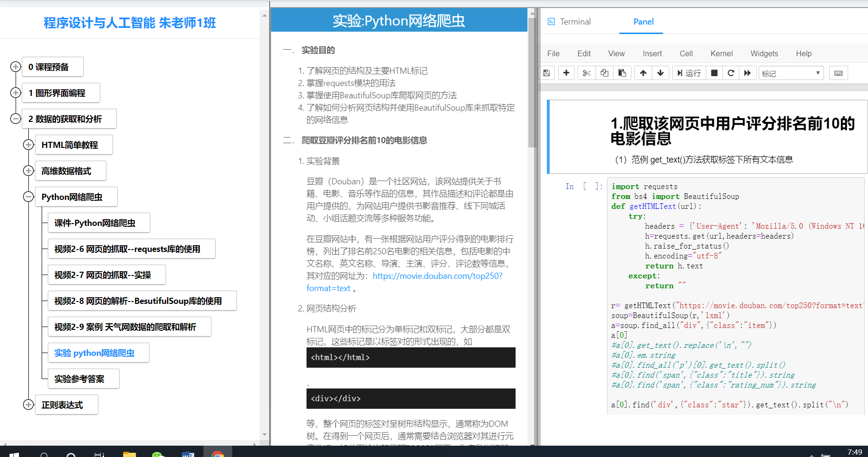The image size is (868, 457).
Task: Paste cell using the clipboard toolbar icon
Action: pyautogui.click(x=623, y=73)
